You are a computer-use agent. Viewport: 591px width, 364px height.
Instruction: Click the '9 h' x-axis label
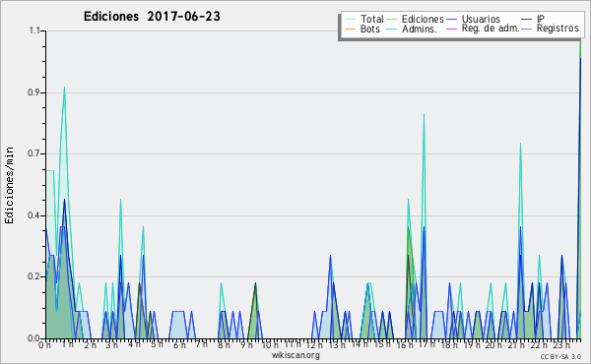pos(246,345)
